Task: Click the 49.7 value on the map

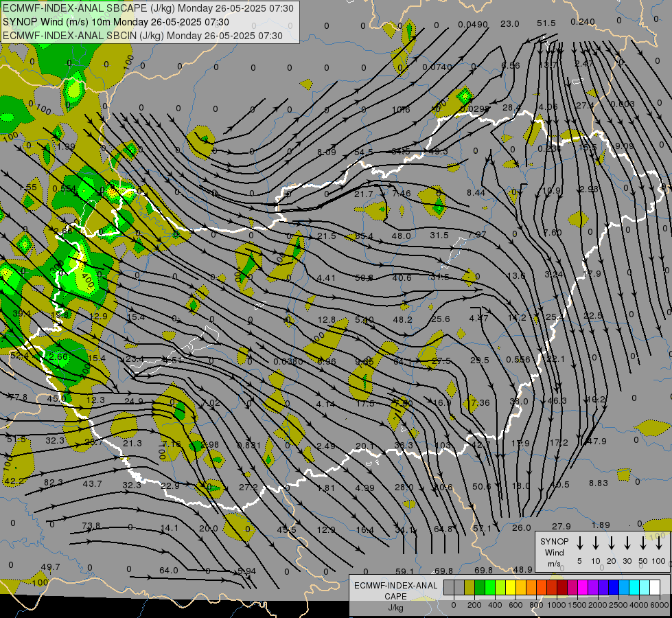Action: [51, 567]
